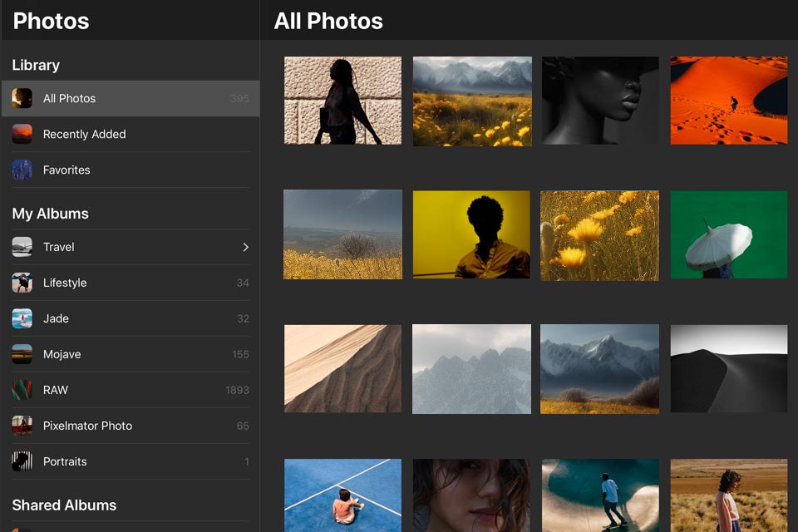Open the black-and-white dark dune photo
The image size is (798, 532).
(729, 368)
